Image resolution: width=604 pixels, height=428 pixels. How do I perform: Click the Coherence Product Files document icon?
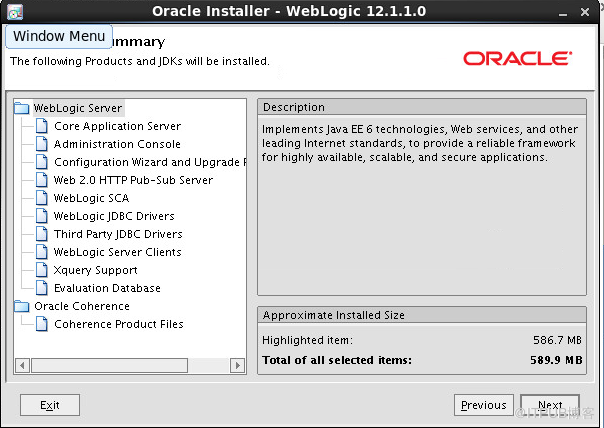point(42,324)
